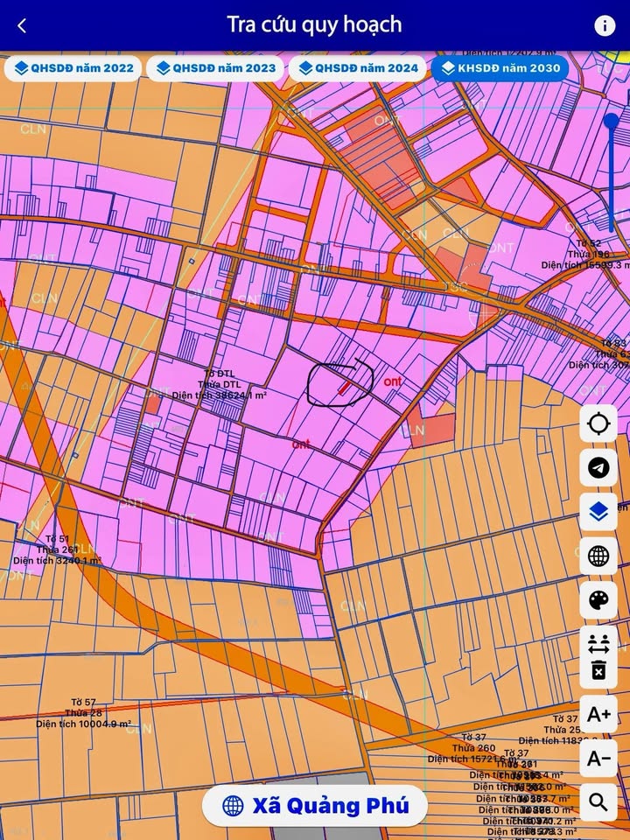
Task: Center map on my current location
Action: [598, 424]
